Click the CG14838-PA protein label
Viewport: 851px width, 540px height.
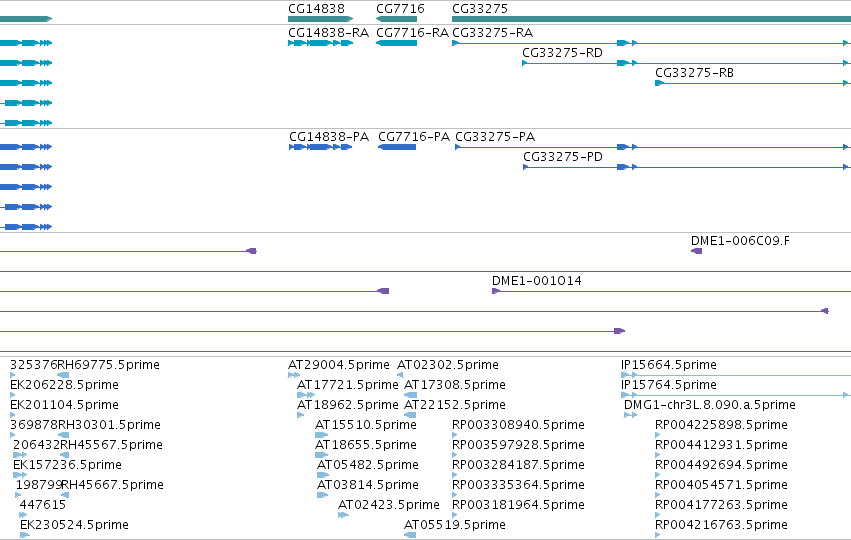click(x=329, y=137)
